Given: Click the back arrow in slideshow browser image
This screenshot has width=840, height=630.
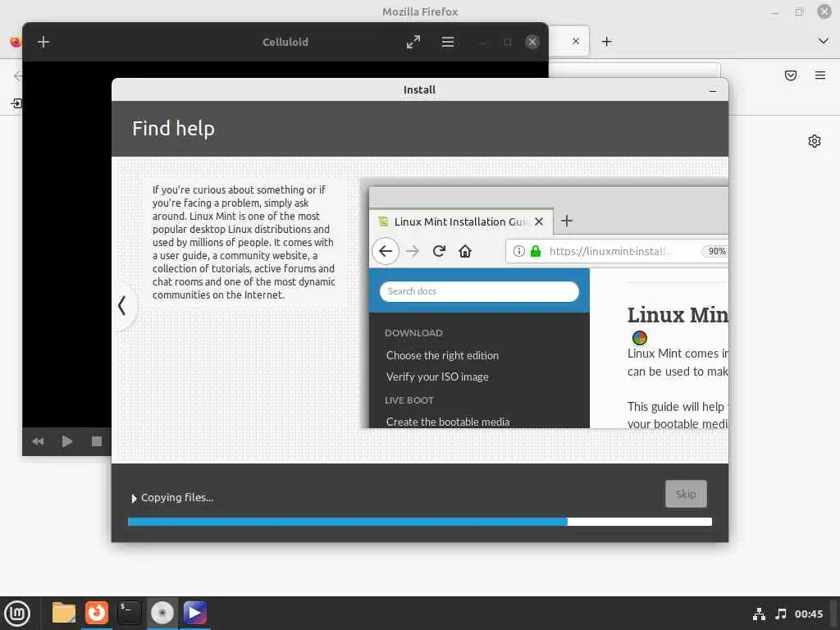Looking at the screenshot, I should tap(386, 251).
